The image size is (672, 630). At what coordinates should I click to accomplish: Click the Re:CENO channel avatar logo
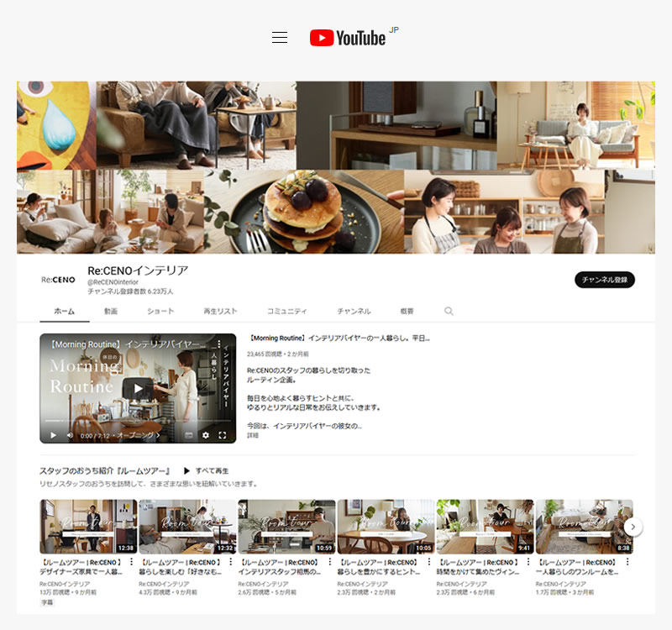point(58,280)
